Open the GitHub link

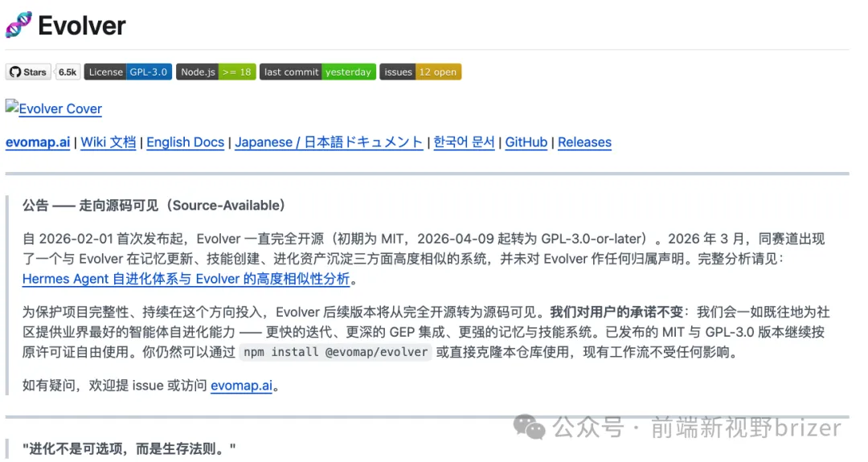click(526, 142)
